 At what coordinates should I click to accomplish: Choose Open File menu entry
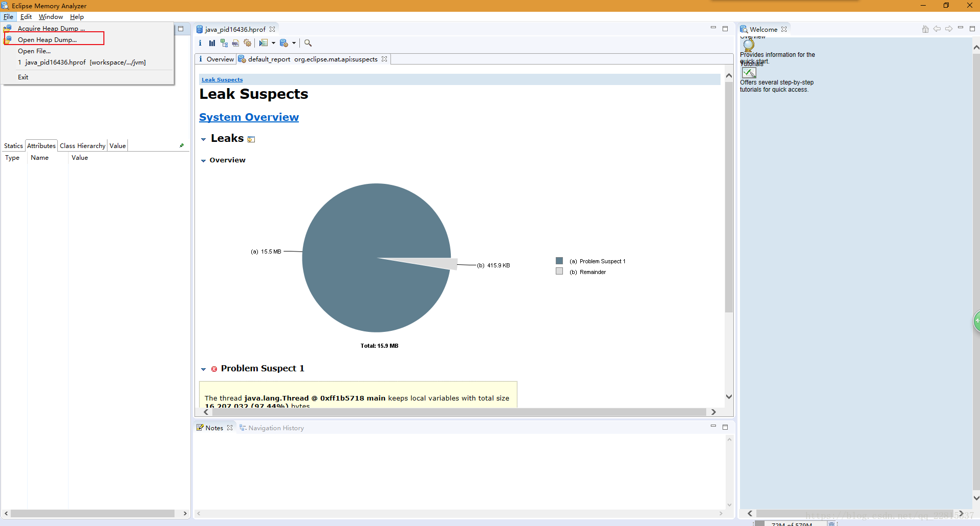click(x=88, y=51)
